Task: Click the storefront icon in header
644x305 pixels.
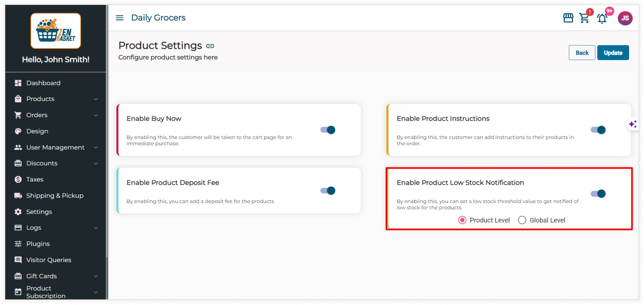Action: coord(568,18)
